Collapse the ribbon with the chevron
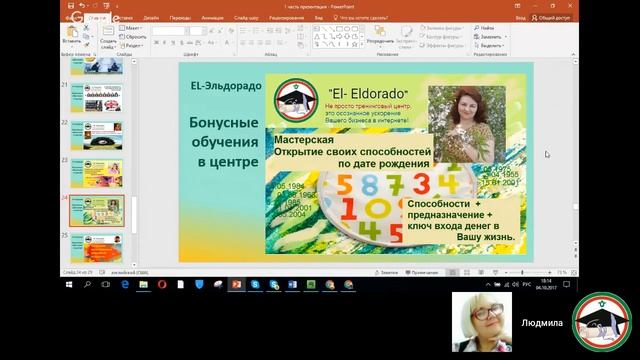Image resolution: width=640 pixels, height=360 pixels. 573,54
